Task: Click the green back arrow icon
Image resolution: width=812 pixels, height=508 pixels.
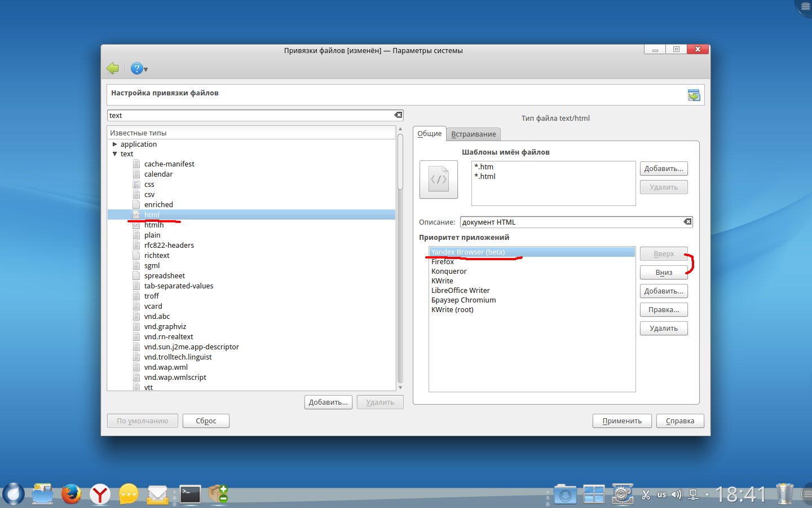Action: point(112,68)
